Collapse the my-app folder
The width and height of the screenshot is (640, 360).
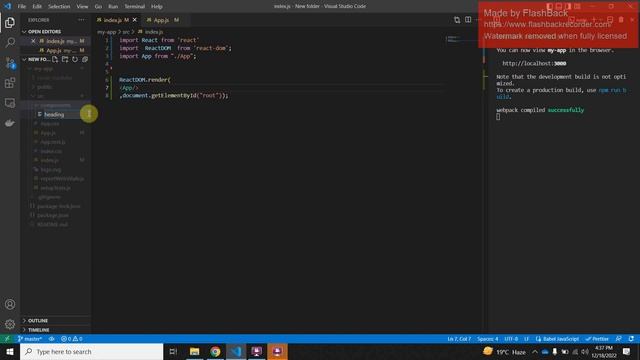pyautogui.click(x=55, y=69)
